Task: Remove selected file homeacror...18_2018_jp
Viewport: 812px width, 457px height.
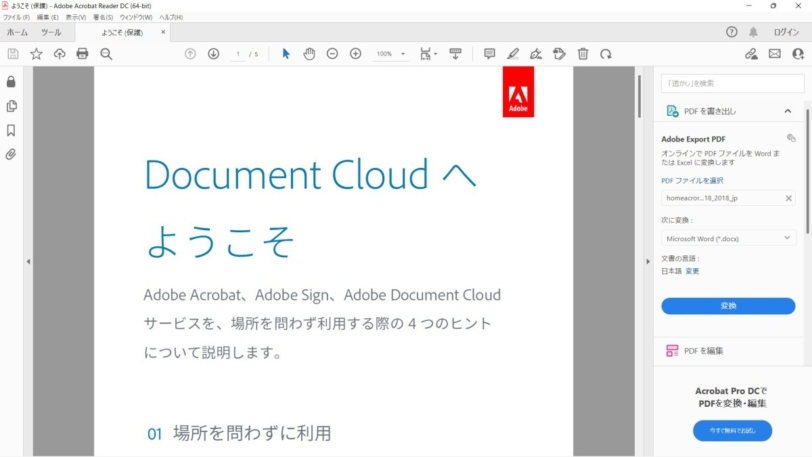Action: pyautogui.click(x=788, y=198)
